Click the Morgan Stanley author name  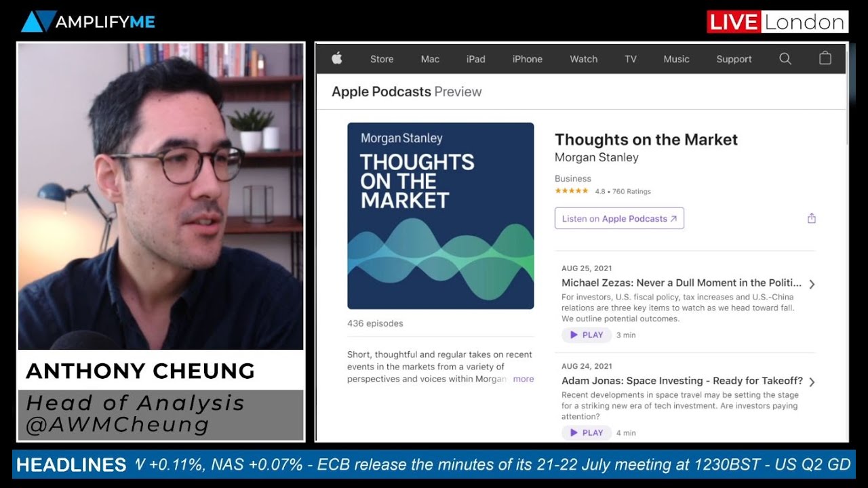click(597, 157)
